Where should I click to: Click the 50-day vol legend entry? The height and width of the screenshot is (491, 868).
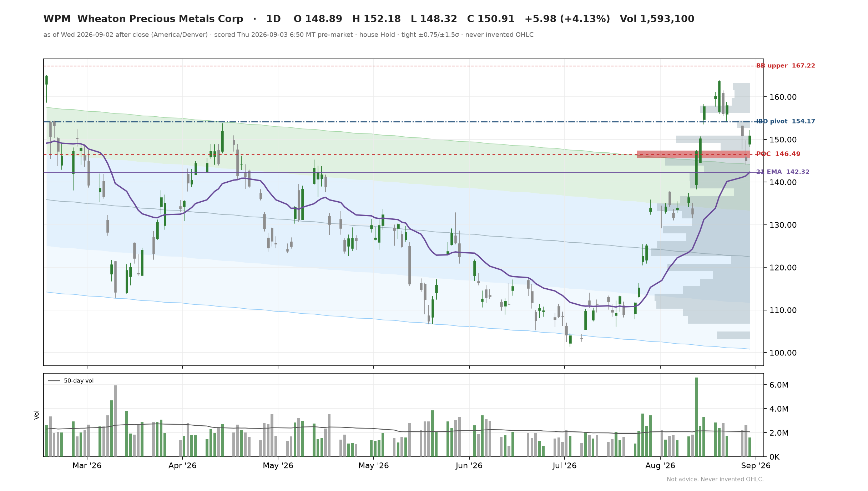click(71, 381)
